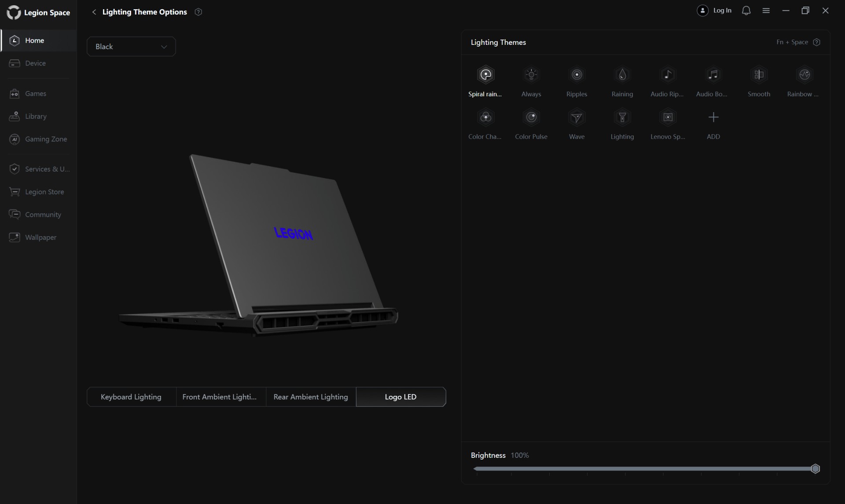
Task: Click the Log In button
Action: click(714, 11)
